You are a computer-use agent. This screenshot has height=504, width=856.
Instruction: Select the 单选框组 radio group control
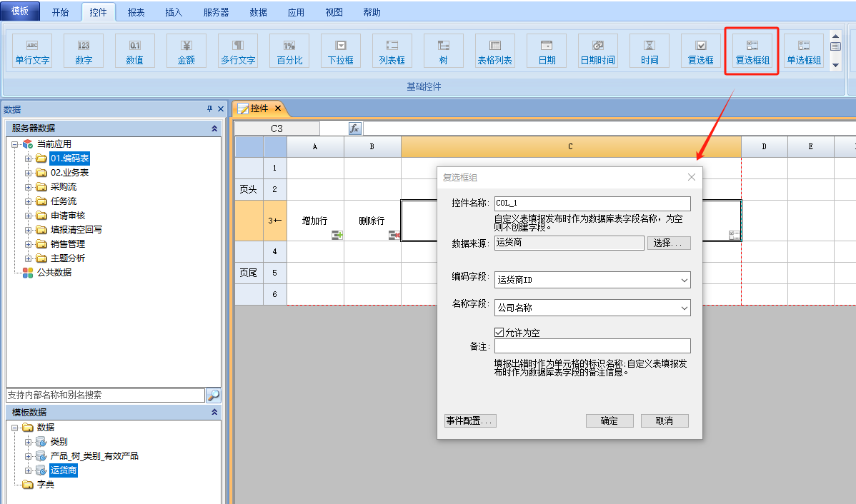804,51
